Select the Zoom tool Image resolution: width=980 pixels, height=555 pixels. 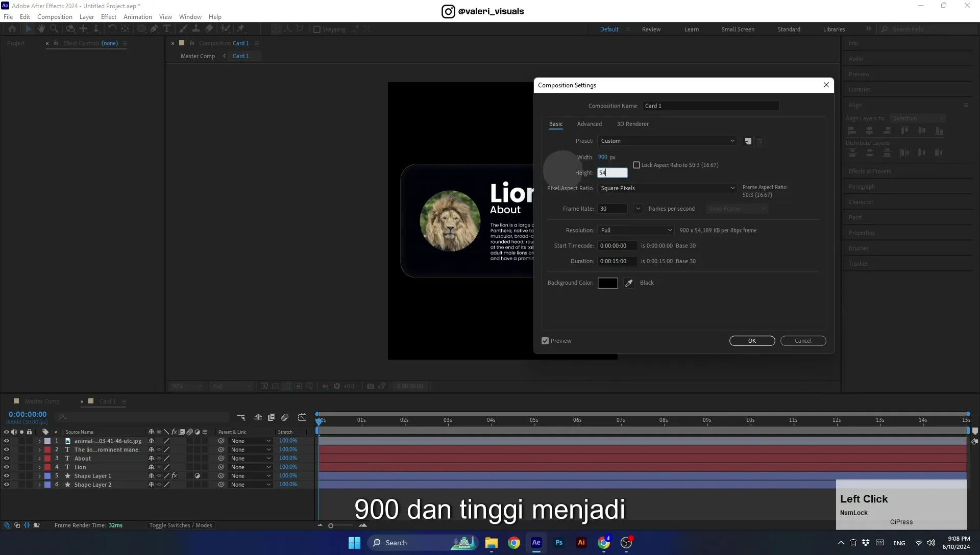pos(54,29)
